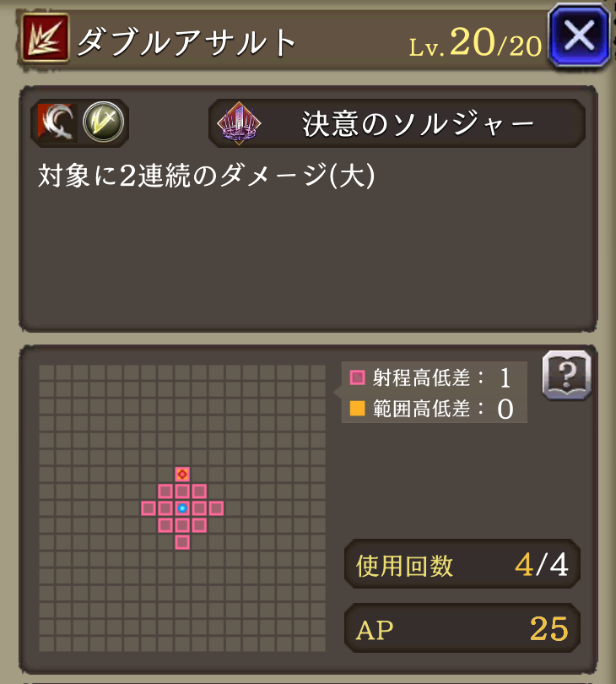Tap the orange 範囲高低差 legend swatch
Image resolution: width=616 pixels, height=684 pixels.
click(x=358, y=409)
